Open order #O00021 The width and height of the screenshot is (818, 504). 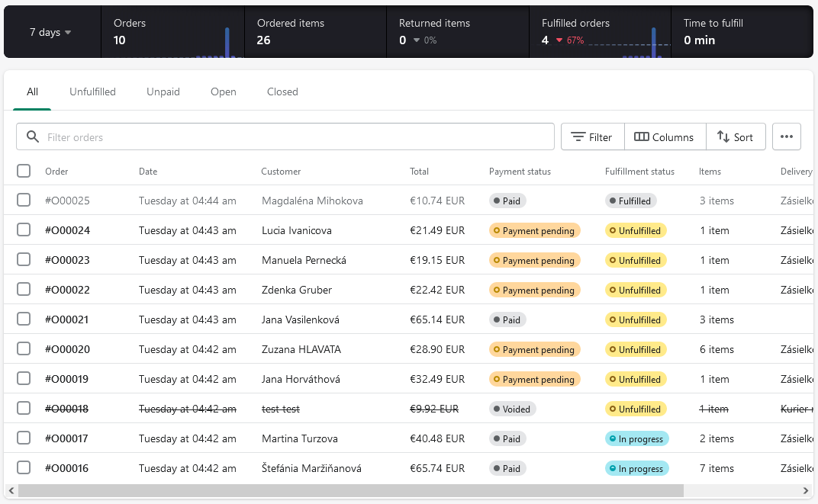(67, 319)
